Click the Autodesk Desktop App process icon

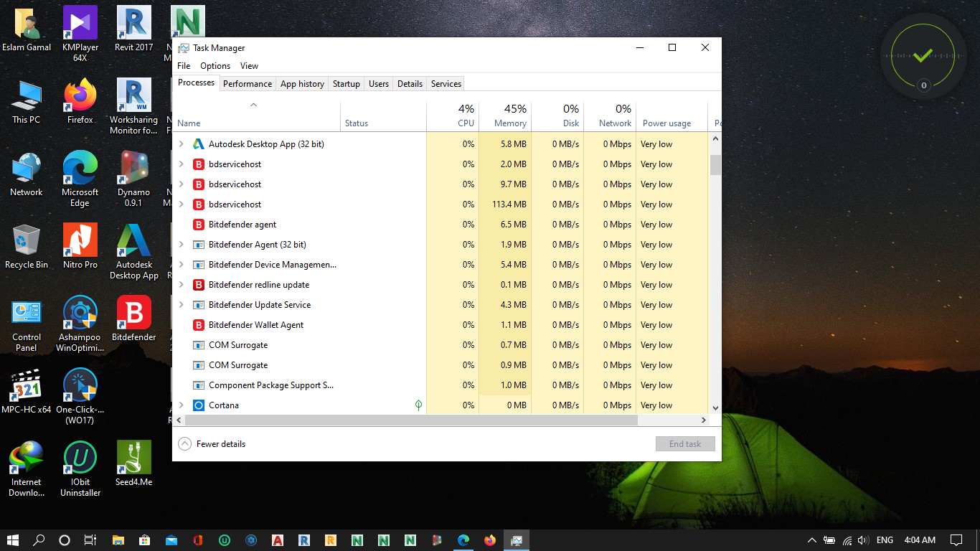tap(199, 144)
